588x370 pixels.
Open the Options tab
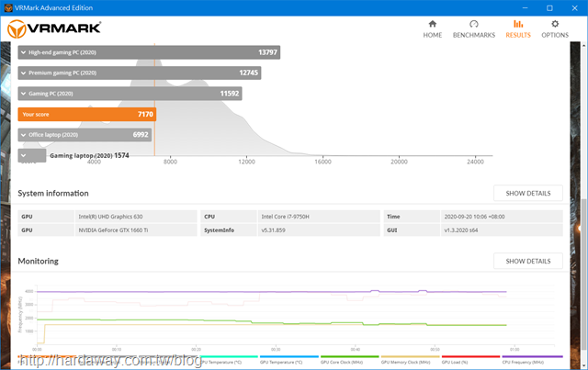click(555, 29)
